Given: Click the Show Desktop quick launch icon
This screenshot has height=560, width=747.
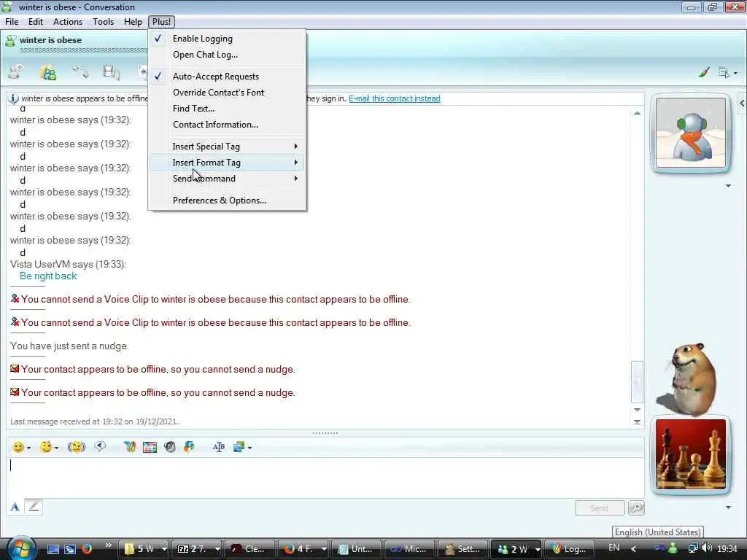Looking at the screenshot, I should point(53,549).
